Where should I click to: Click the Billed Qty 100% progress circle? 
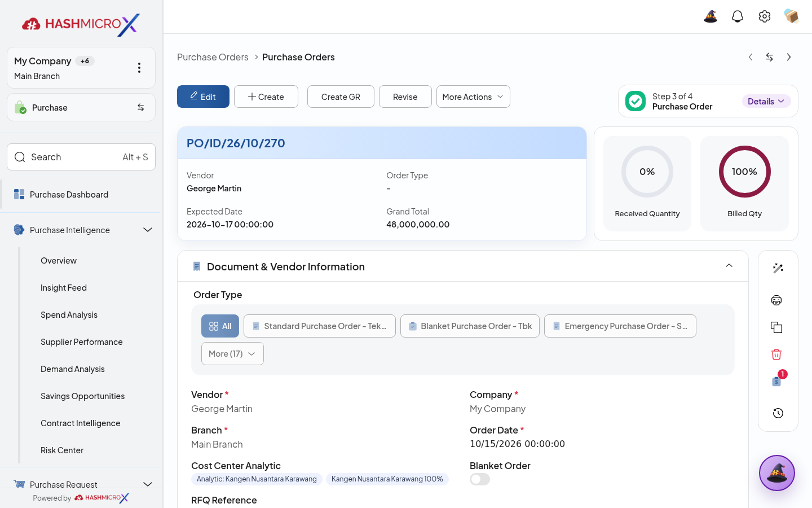tap(744, 172)
